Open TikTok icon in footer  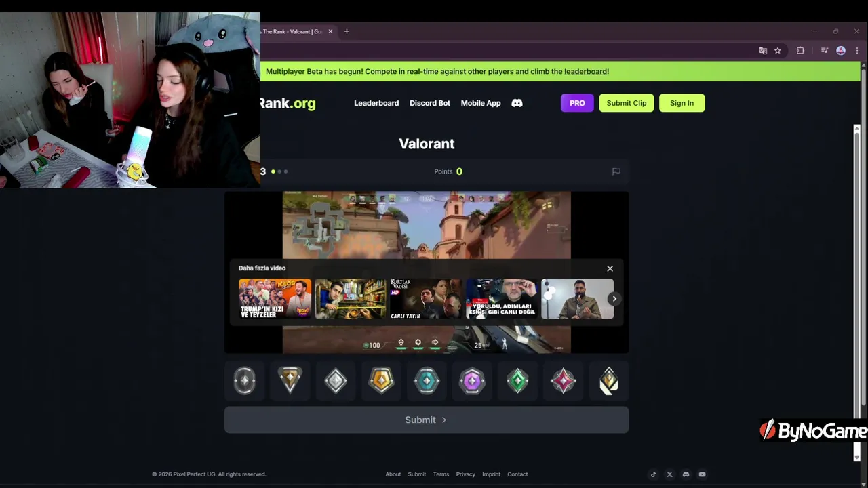[653, 474]
